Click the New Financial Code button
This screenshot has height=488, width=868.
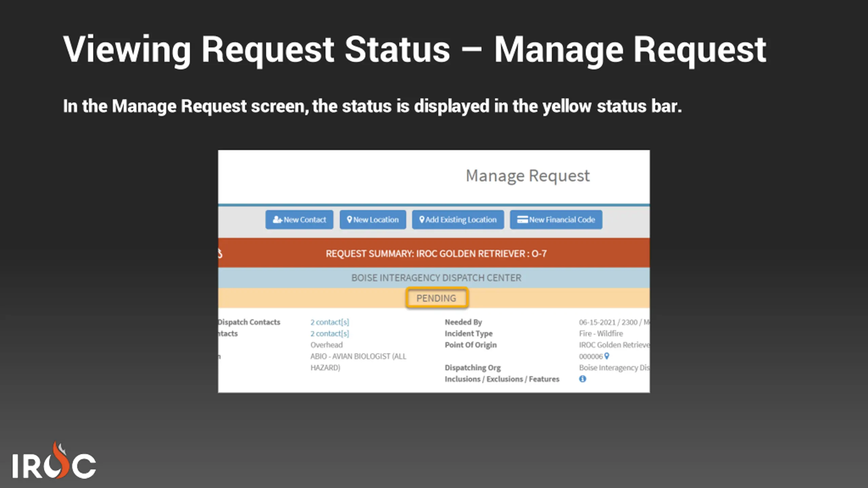coord(556,220)
